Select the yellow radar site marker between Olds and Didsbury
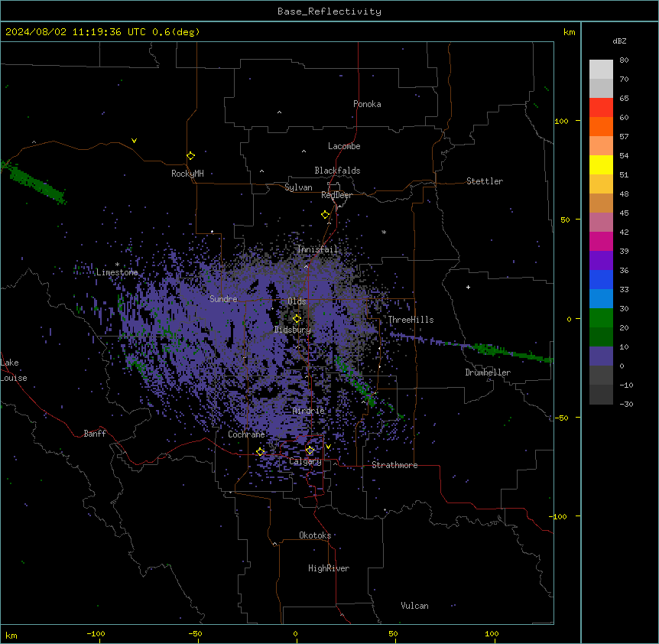 [297, 319]
